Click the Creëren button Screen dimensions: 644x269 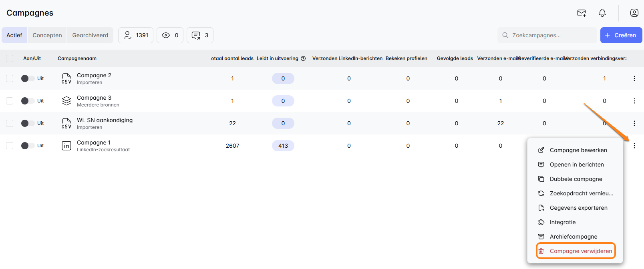621,35
